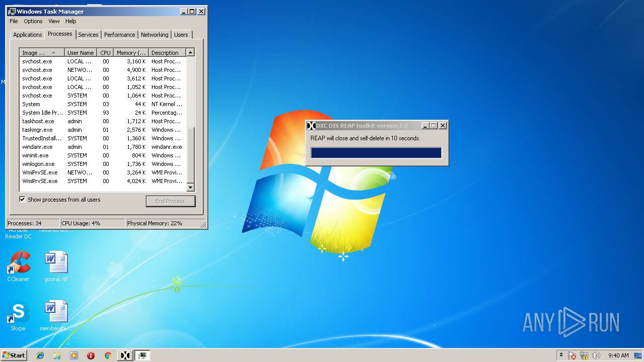Select the System Idle Pr... process row
The height and width of the screenshot is (362, 644).
103,113
